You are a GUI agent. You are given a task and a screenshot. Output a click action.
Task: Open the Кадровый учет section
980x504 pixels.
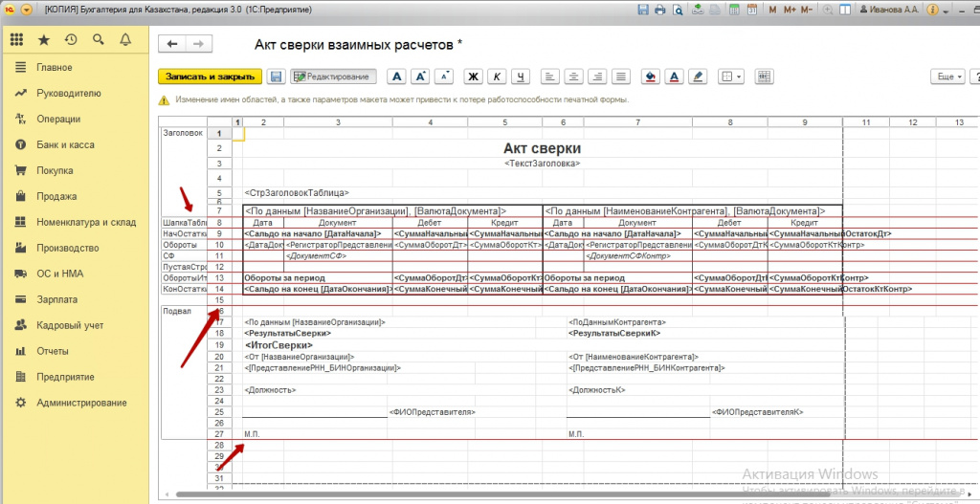click(x=70, y=325)
